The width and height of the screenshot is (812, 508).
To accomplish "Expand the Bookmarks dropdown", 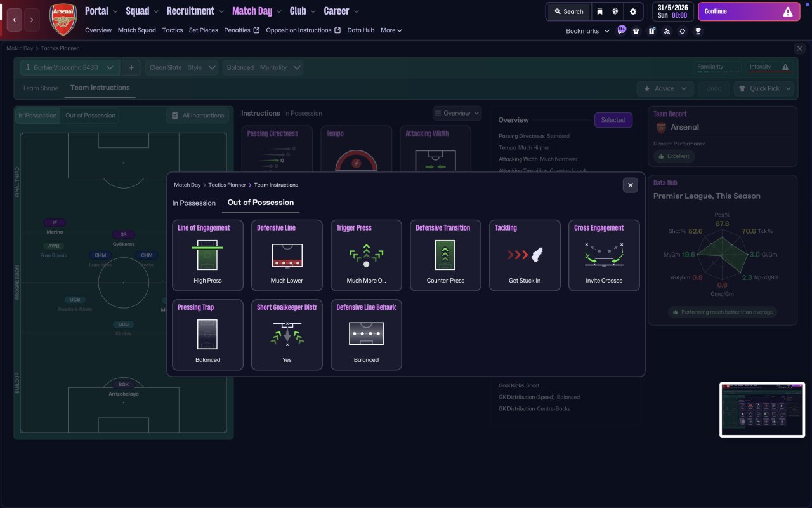I will tap(588, 31).
